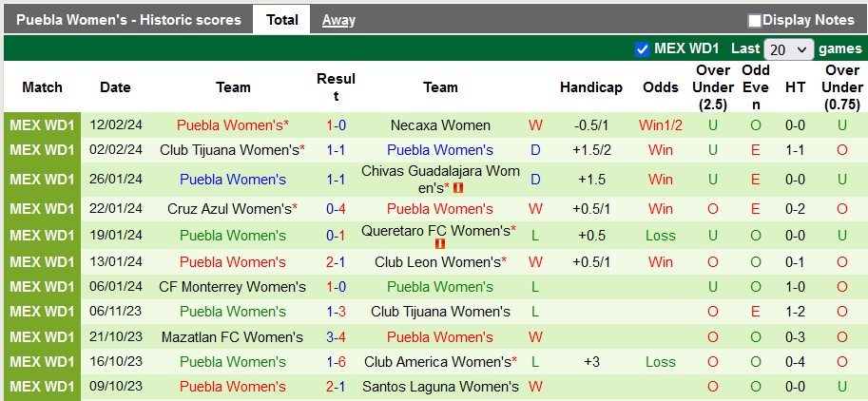The image size is (868, 401).
Task: Select the CF Monterrey Women's team name
Action: point(233,287)
